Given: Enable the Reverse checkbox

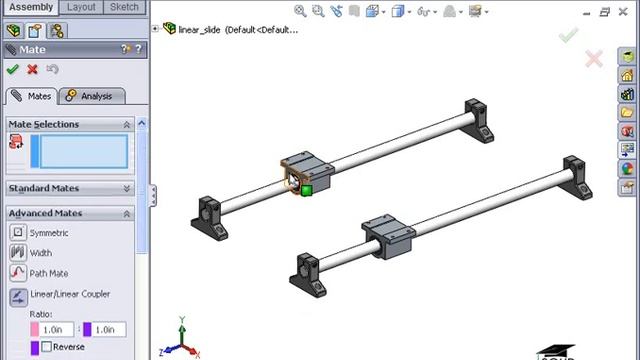Looking at the screenshot, I should tap(47, 347).
